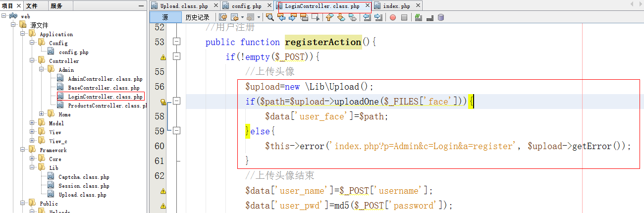Open the 文件 panel tab
The width and height of the screenshot is (644, 213).
coord(32,6)
